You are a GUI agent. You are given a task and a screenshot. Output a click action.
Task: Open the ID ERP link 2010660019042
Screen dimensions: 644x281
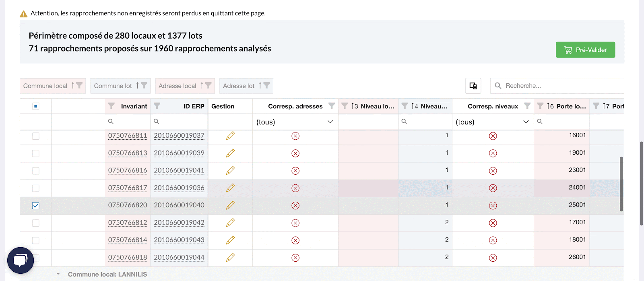[179, 223]
